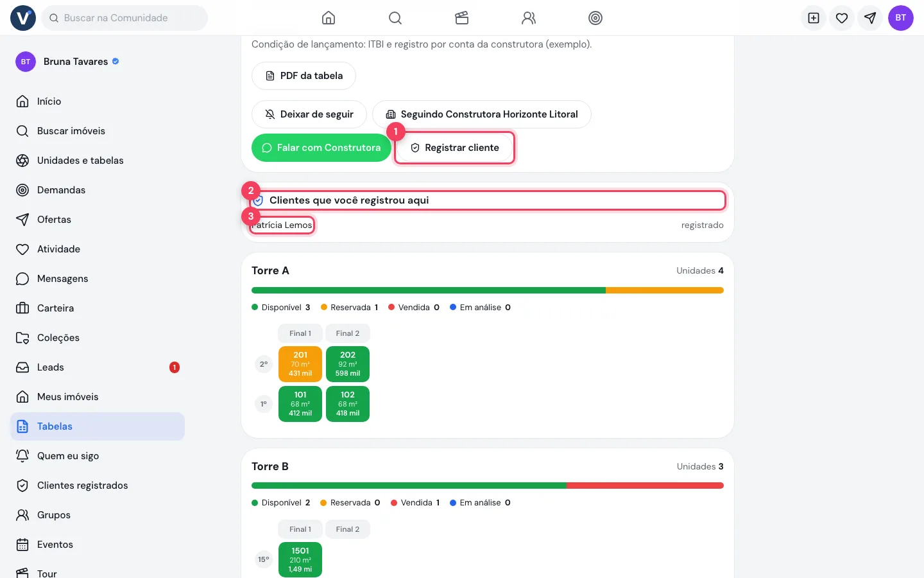The height and width of the screenshot is (578, 924).
Task: Open the paper plane icon in top bar
Action: (870, 18)
